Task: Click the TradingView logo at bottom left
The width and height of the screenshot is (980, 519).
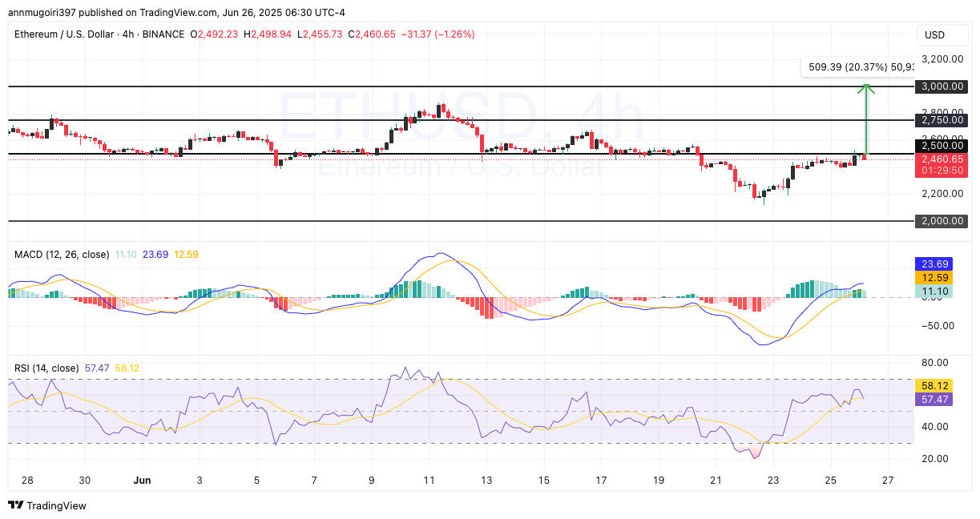Action: (x=46, y=505)
